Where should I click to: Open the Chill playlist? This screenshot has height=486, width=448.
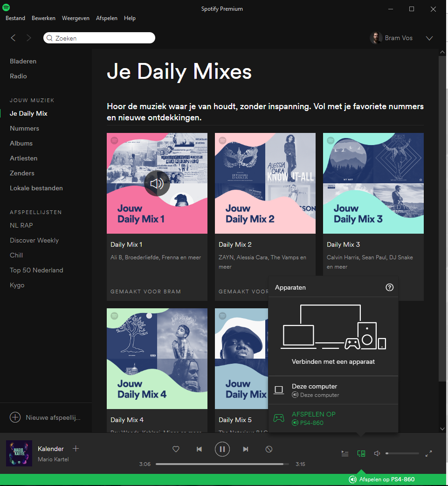tap(16, 255)
